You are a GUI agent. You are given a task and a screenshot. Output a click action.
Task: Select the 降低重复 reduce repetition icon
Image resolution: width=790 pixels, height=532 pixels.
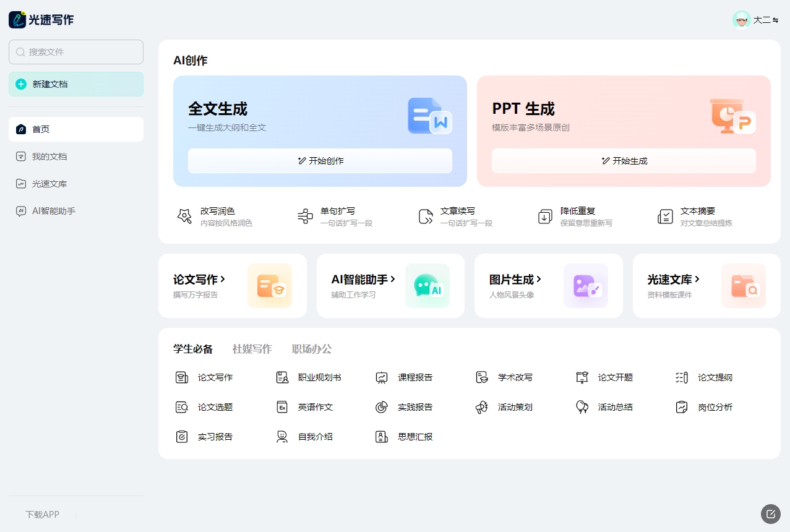pyautogui.click(x=545, y=217)
